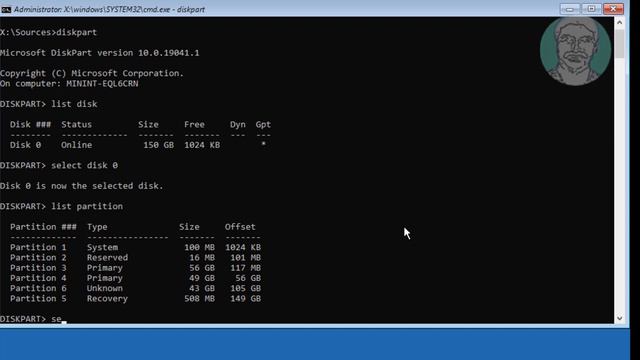Viewport: 640px width, 360px height.
Task: Click the '149 GB' offset value
Action: 245,298
